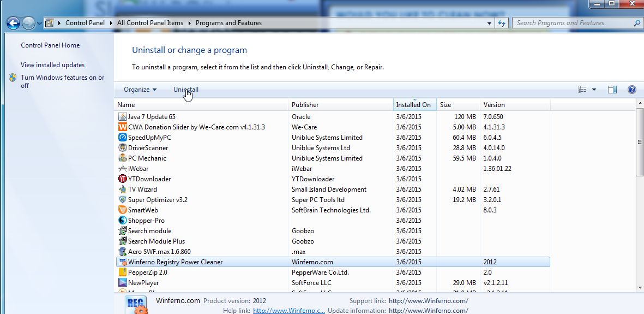Click the Uninstall toolbar button

tap(185, 90)
